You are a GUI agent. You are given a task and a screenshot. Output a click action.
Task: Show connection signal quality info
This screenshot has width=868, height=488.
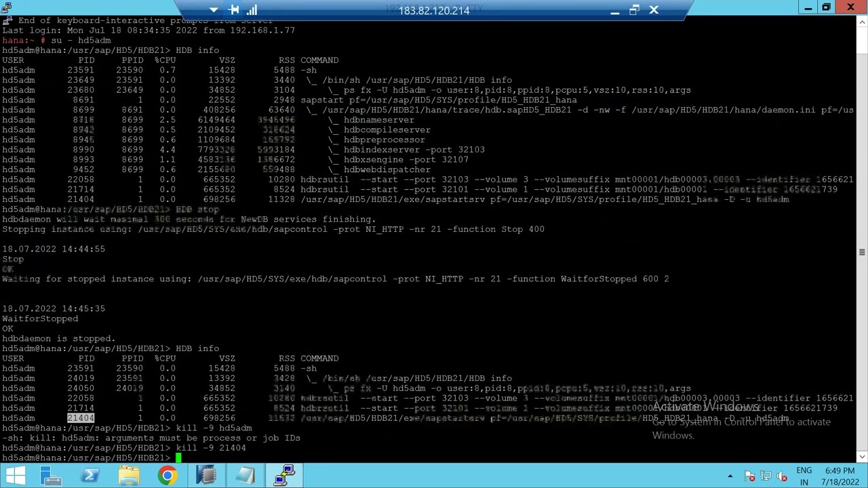coord(252,10)
